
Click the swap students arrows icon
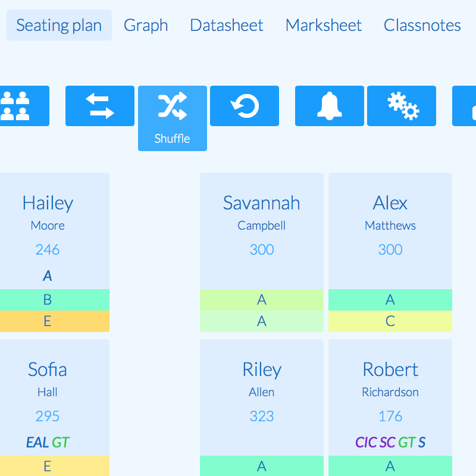[99, 106]
